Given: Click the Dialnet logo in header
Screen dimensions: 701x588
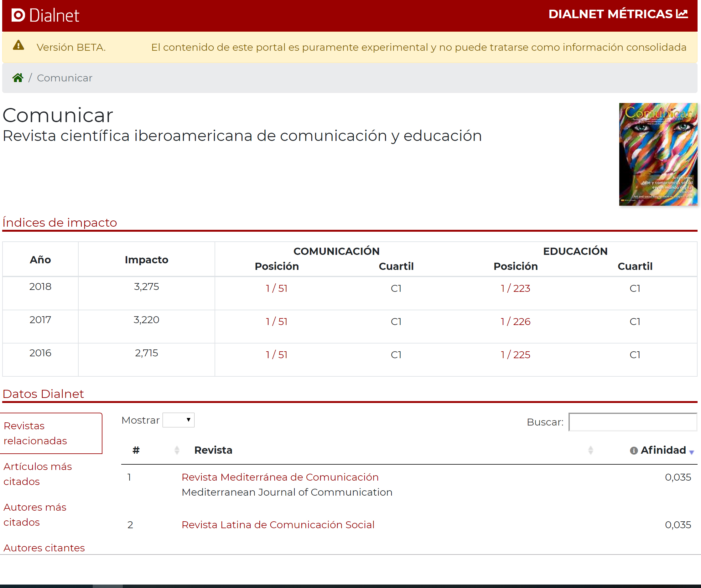Looking at the screenshot, I should (x=45, y=15).
